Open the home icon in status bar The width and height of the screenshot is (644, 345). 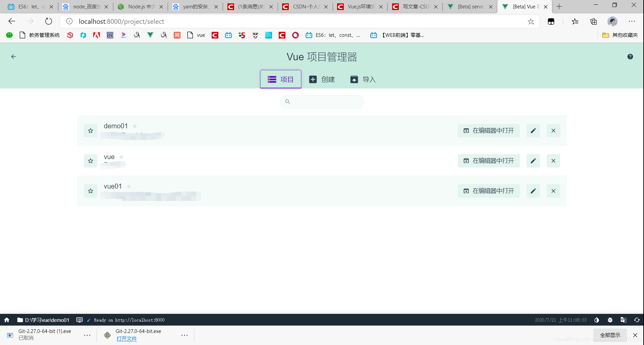tap(7, 320)
